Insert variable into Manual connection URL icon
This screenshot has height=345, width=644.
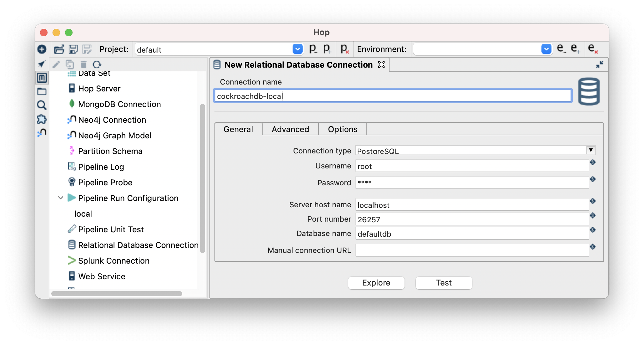coord(593,247)
